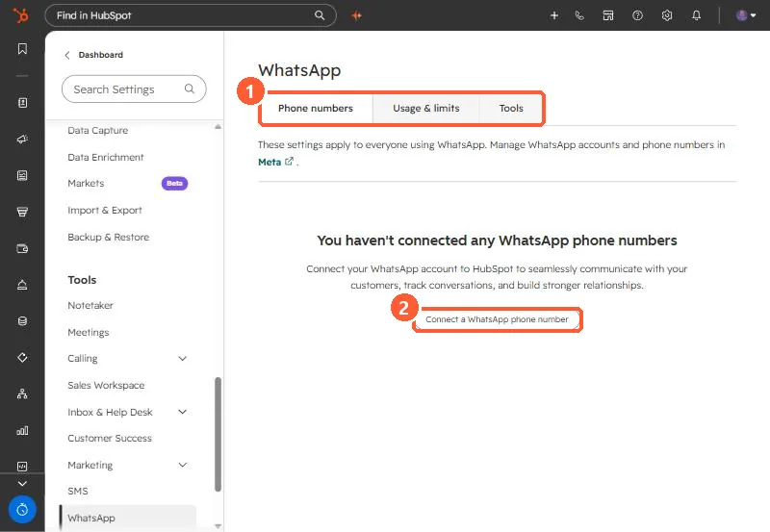Open the marketplace storefront icon
The width and height of the screenshot is (770, 532).
(608, 15)
